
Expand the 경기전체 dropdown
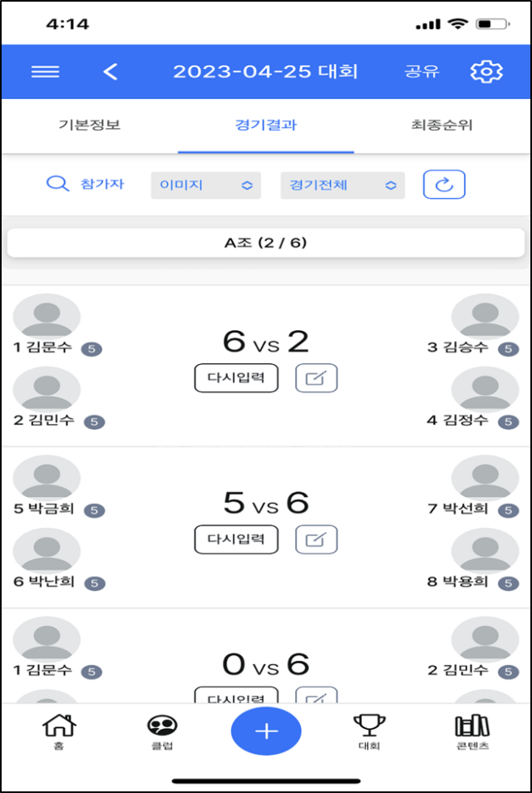click(x=342, y=185)
